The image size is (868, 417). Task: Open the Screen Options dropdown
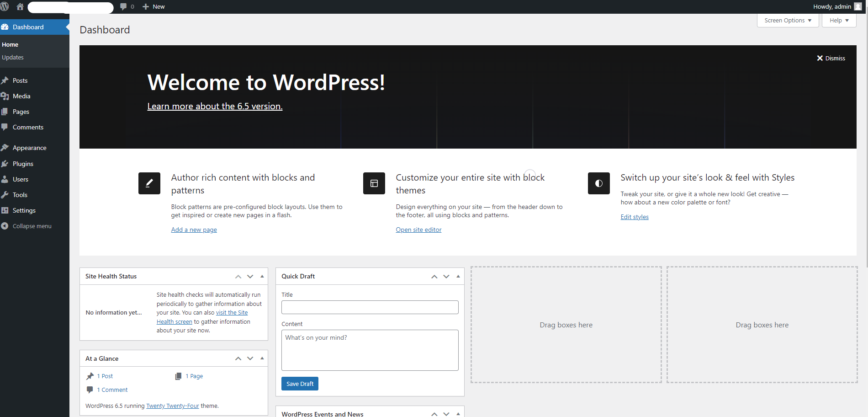788,21
